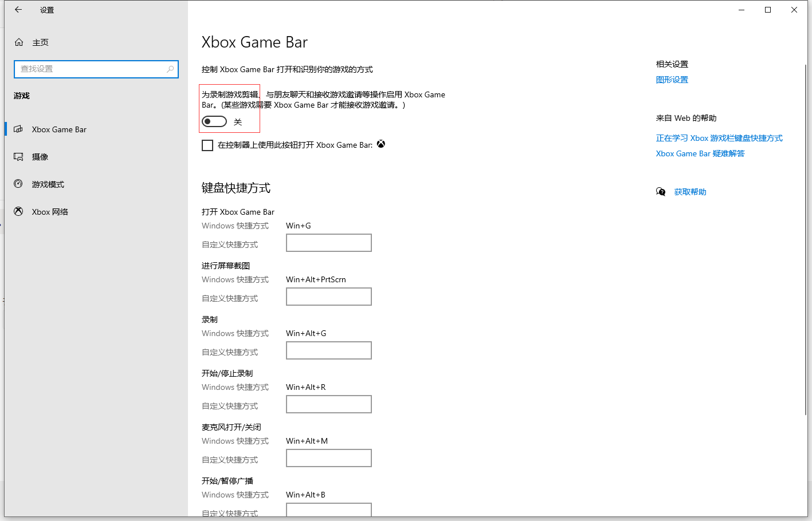812x521 pixels.
Task: Check the controller button opens Game Bar checkbox
Action: pos(207,145)
